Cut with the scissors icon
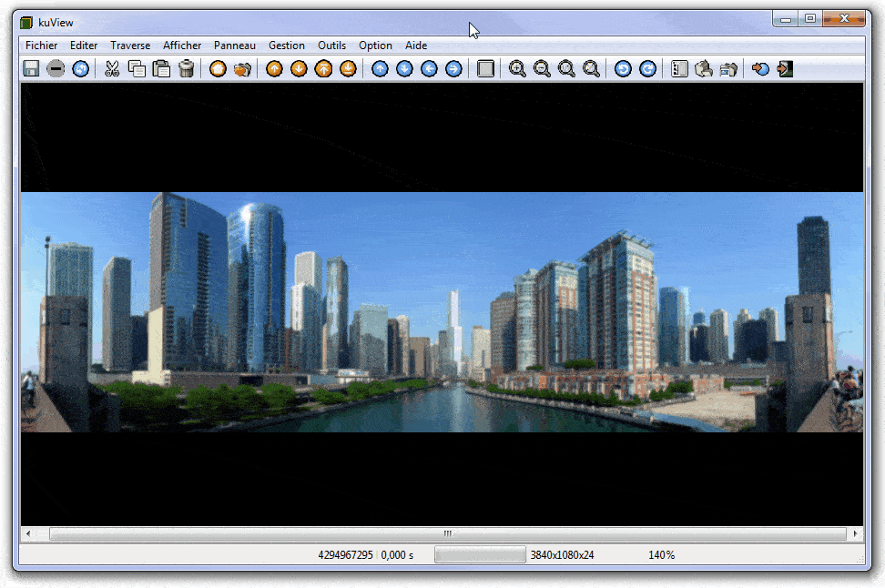This screenshot has width=885, height=588. (112, 69)
